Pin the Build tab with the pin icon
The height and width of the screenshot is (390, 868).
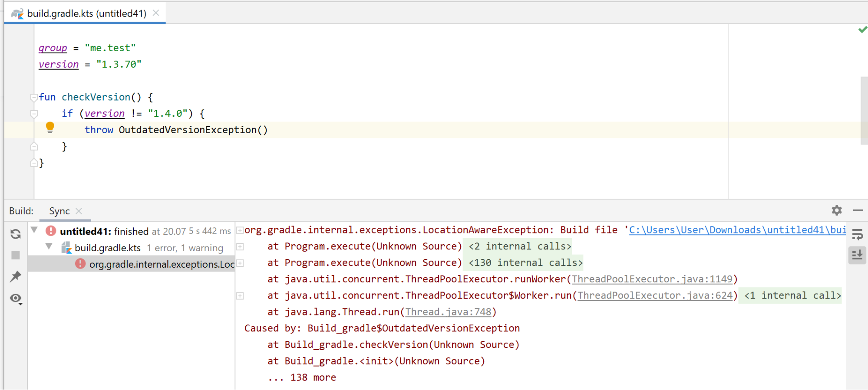[16, 276]
